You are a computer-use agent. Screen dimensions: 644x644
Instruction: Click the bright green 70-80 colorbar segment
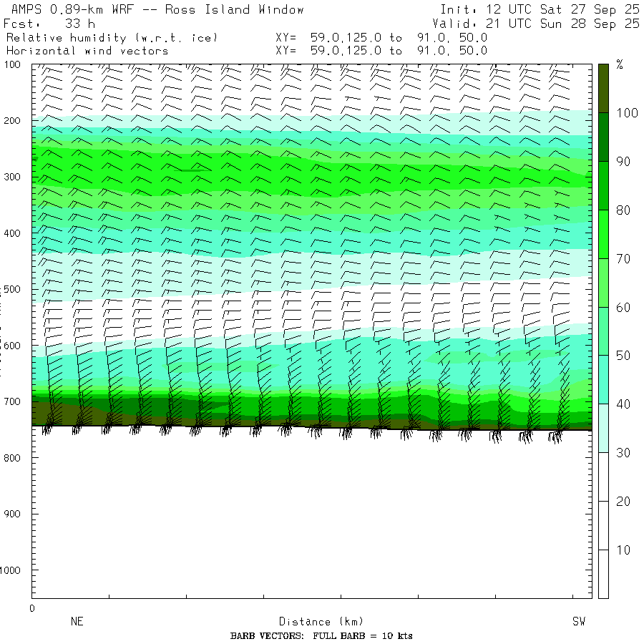click(x=603, y=234)
